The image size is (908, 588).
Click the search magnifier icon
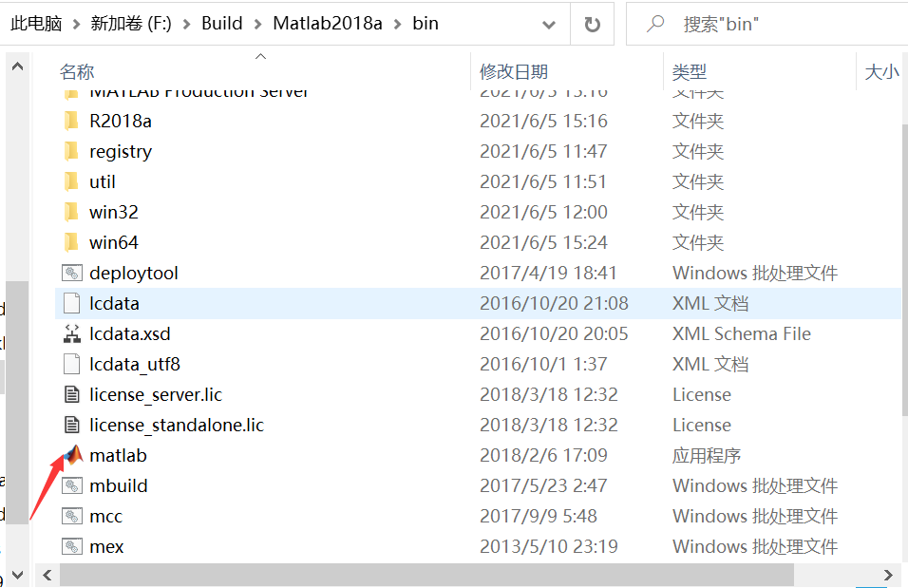pyautogui.click(x=655, y=24)
